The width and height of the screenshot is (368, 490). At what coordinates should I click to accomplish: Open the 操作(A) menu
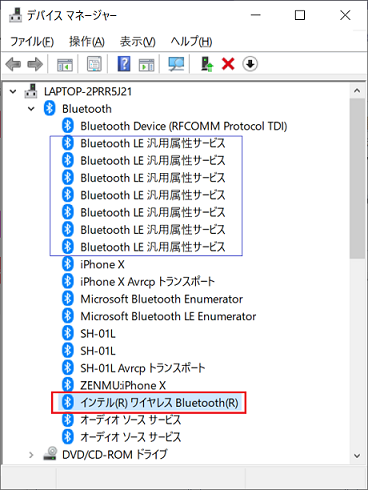(87, 42)
